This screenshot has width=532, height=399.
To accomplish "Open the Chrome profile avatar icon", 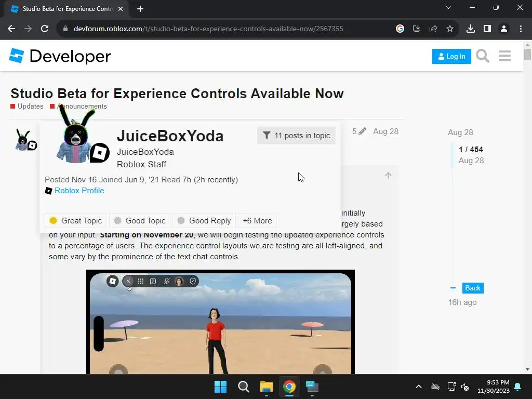I will coord(504,29).
